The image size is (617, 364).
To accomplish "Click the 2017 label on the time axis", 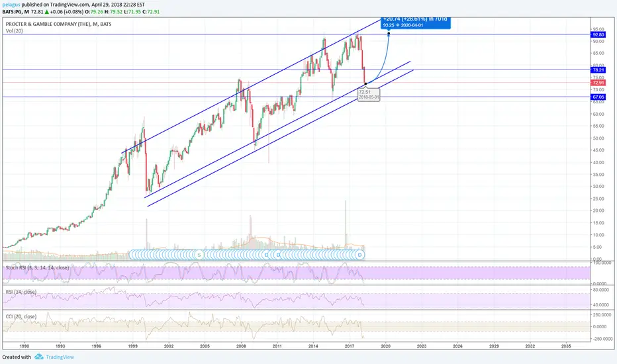I will click(350, 346).
